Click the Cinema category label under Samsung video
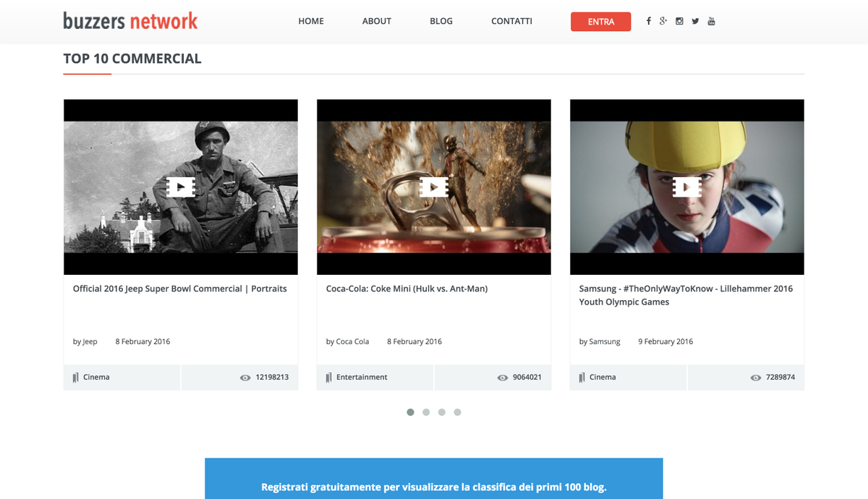This screenshot has width=868, height=499. [x=603, y=377]
